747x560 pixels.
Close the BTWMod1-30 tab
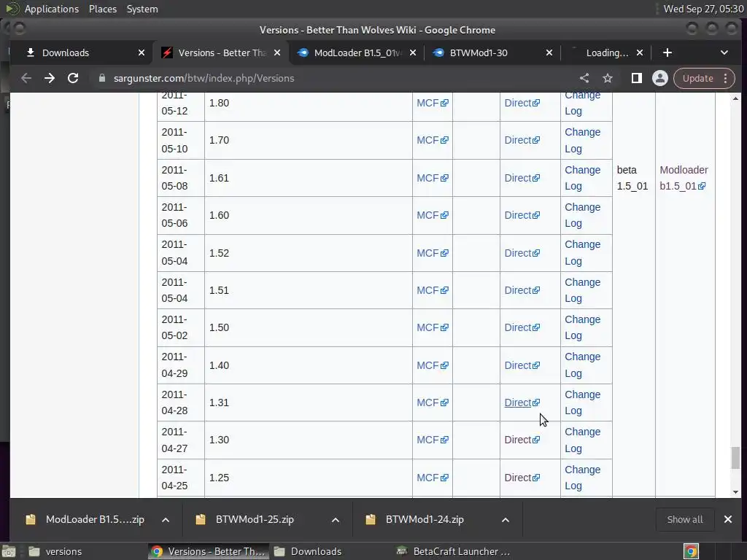(x=549, y=52)
